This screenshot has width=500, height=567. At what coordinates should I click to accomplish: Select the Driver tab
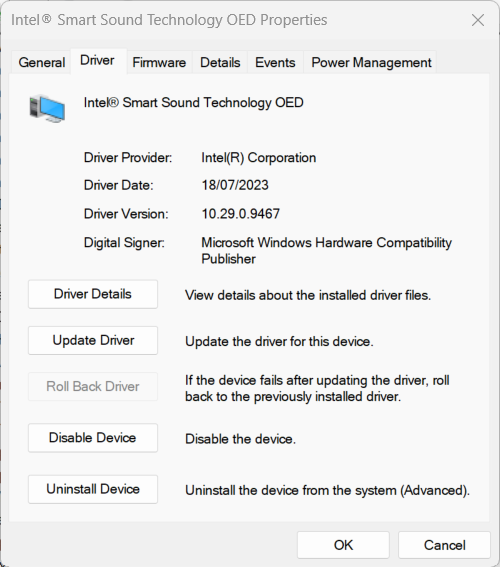coord(97,61)
